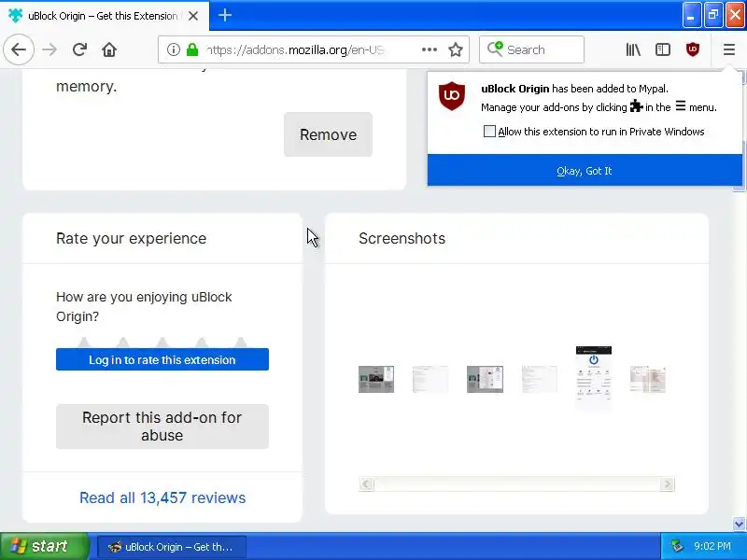Click the address bar URL
This screenshot has height=560, width=747.
295,49
